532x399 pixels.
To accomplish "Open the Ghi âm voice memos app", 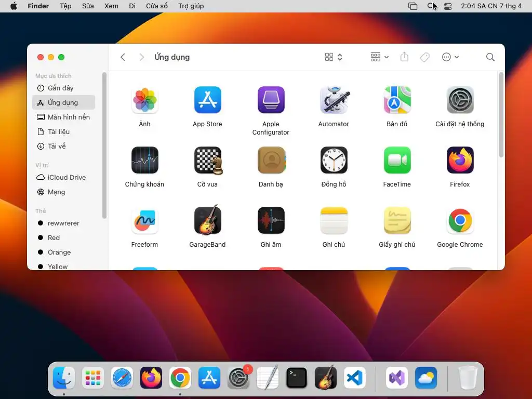I will (x=271, y=220).
